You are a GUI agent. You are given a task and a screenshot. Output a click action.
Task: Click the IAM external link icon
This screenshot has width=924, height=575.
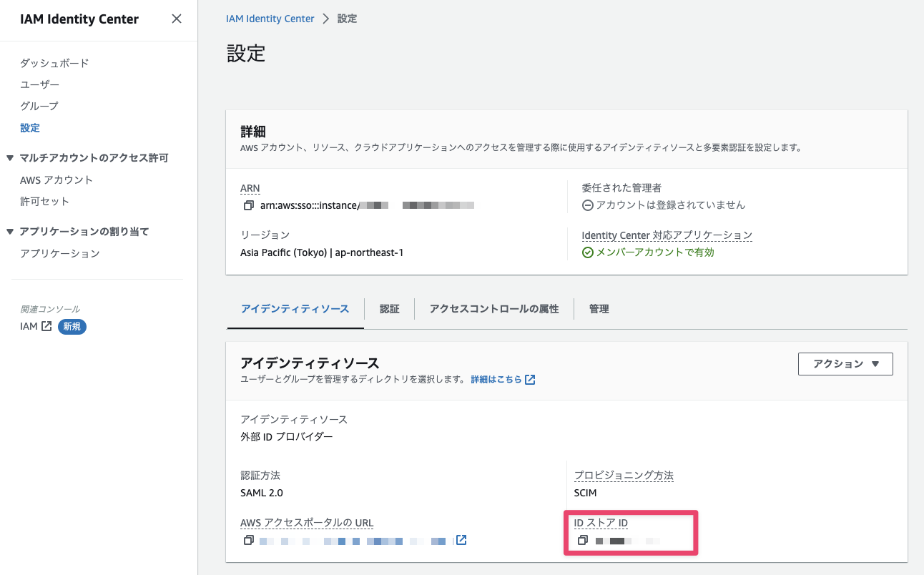pos(46,327)
